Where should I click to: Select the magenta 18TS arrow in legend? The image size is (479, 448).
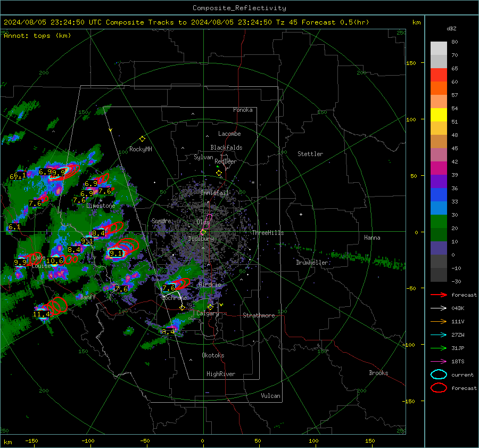click(439, 362)
